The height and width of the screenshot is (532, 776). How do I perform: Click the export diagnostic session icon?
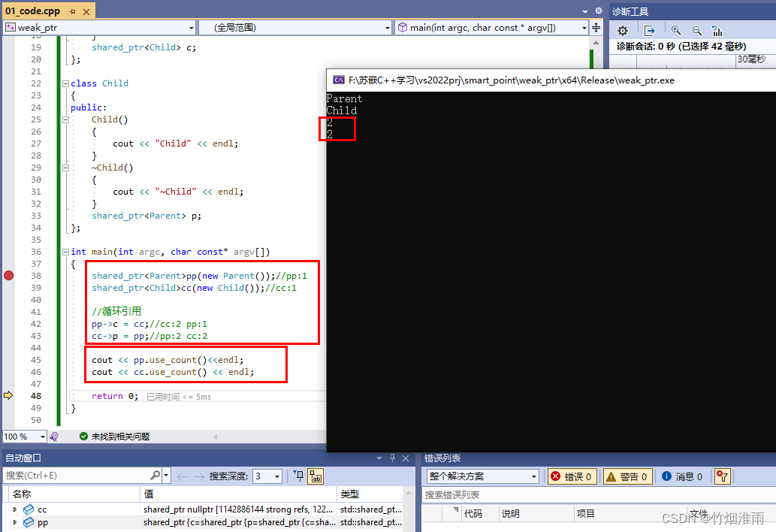(649, 31)
